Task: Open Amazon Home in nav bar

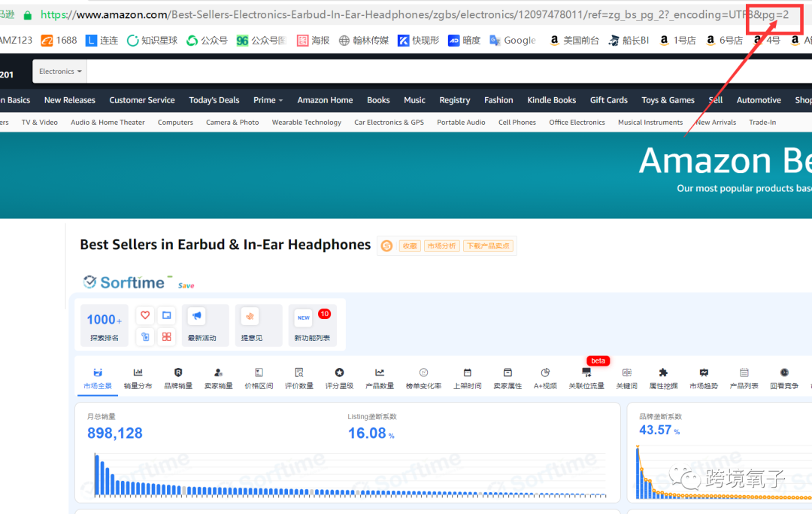Action: click(325, 100)
